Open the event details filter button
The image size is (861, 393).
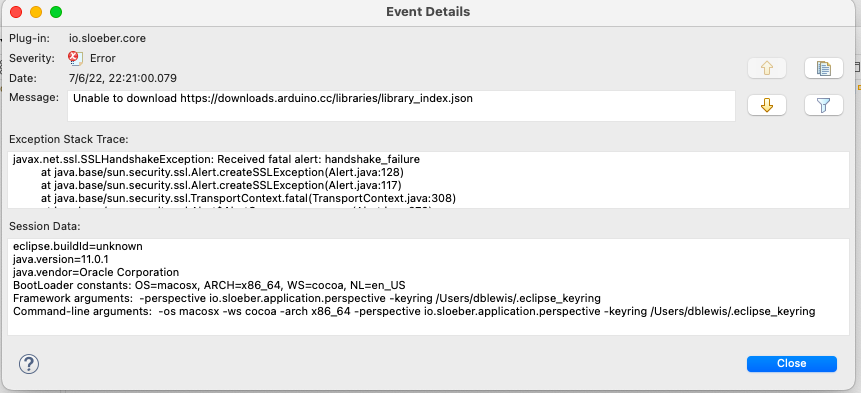pyautogui.click(x=824, y=105)
